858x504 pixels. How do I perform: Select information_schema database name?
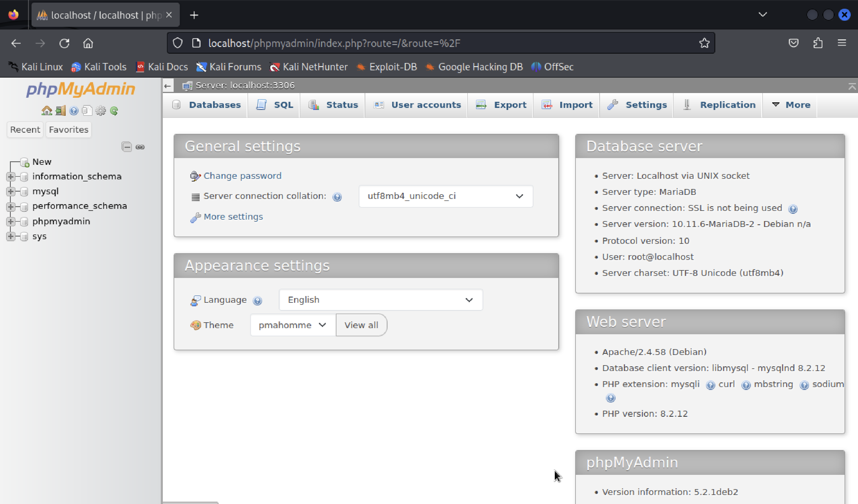coord(77,176)
